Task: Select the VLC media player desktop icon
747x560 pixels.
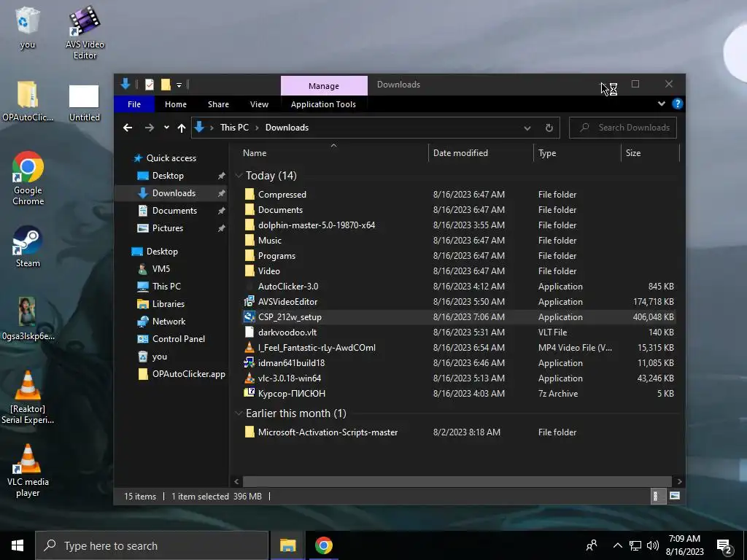Action: 28,470
